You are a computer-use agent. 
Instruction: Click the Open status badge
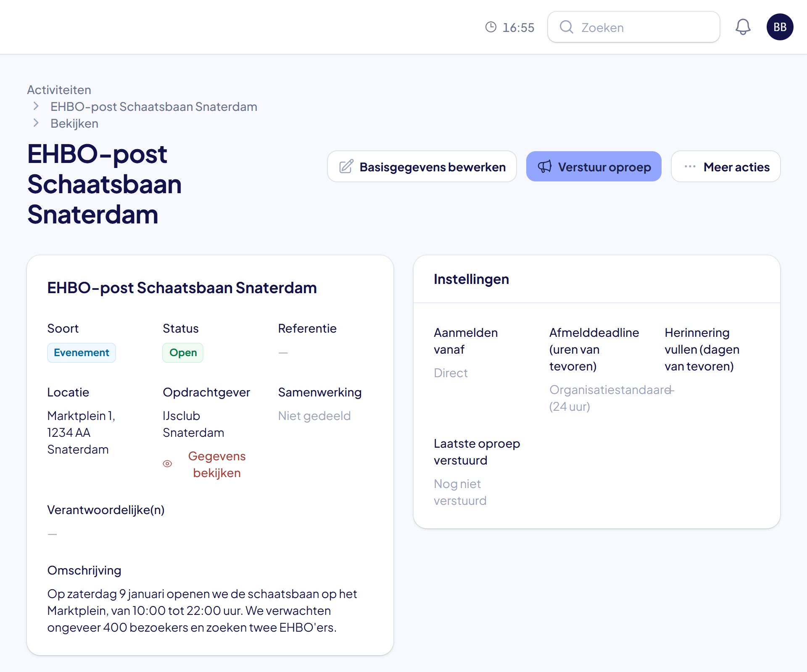click(x=183, y=353)
